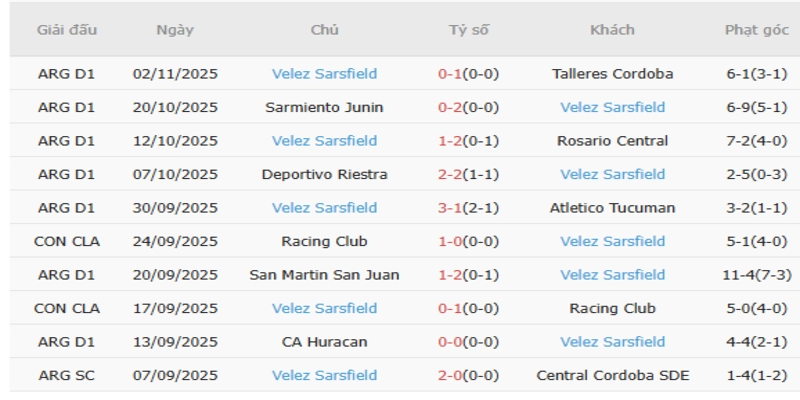Viewport: 800px width, 400px height.
Task: Open Talleres Cordoba team name
Action: (612, 74)
